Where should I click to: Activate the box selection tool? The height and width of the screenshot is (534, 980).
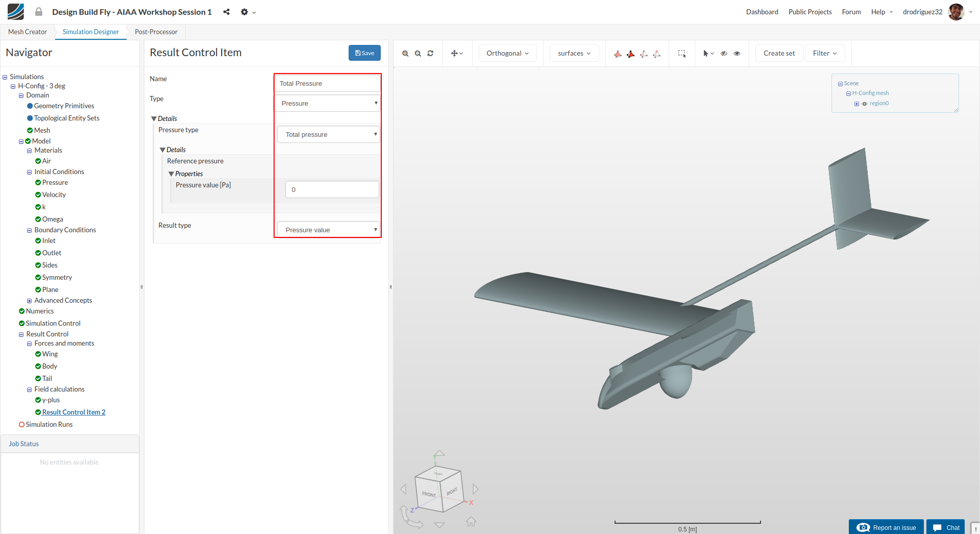pyautogui.click(x=681, y=54)
